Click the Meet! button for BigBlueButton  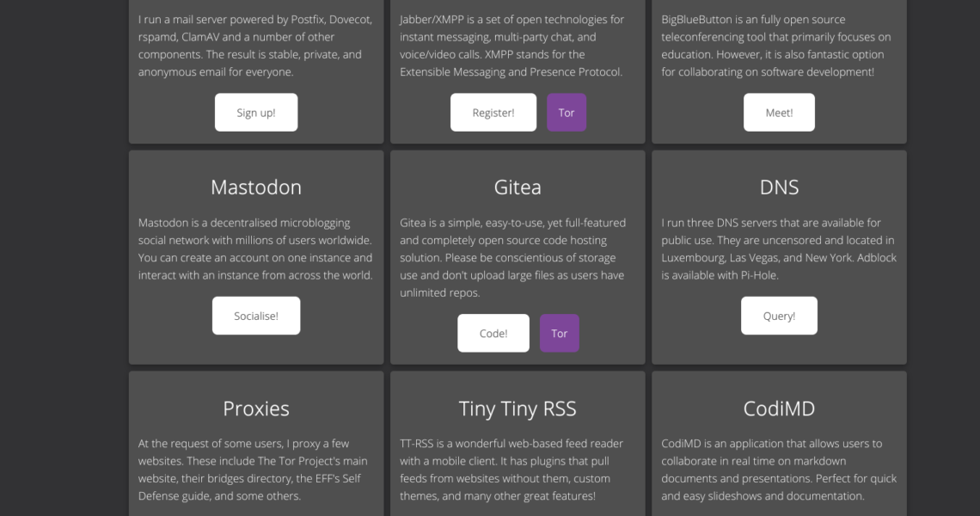click(x=779, y=113)
